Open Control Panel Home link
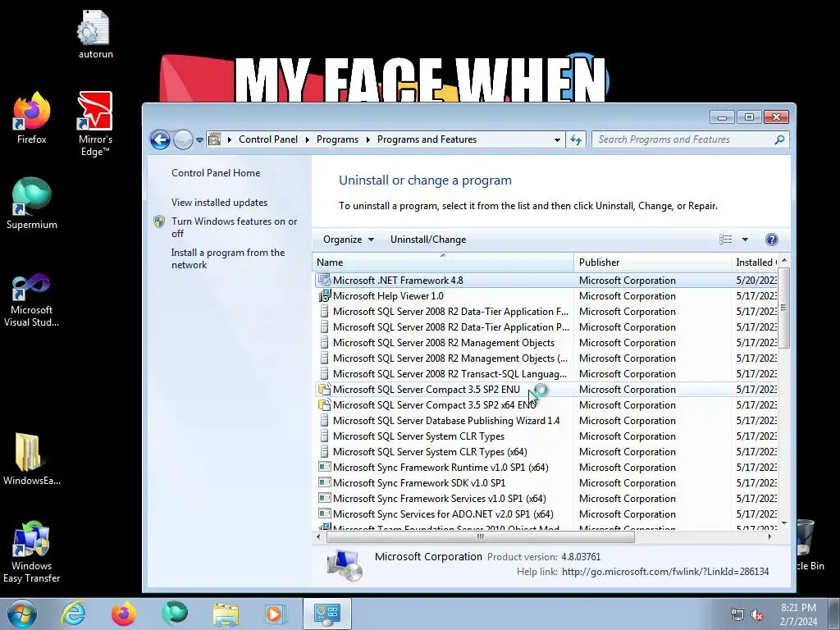Viewport: 840px width, 630px height. [216, 173]
